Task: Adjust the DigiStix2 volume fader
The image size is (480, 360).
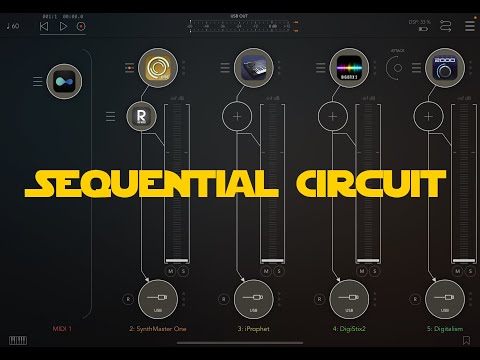Action: (x=368, y=260)
